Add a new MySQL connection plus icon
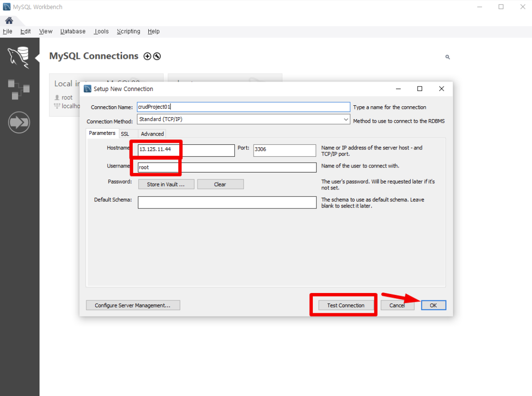This screenshot has height=396, width=532. (x=147, y=57)
